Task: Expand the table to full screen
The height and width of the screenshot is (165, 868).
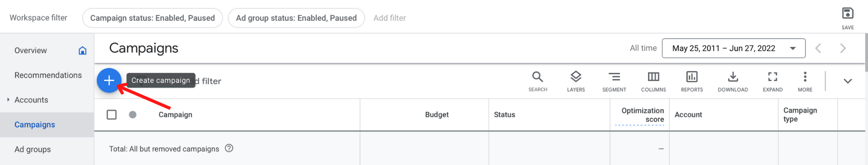Action: pyautogui.click(x=773, y=82)
